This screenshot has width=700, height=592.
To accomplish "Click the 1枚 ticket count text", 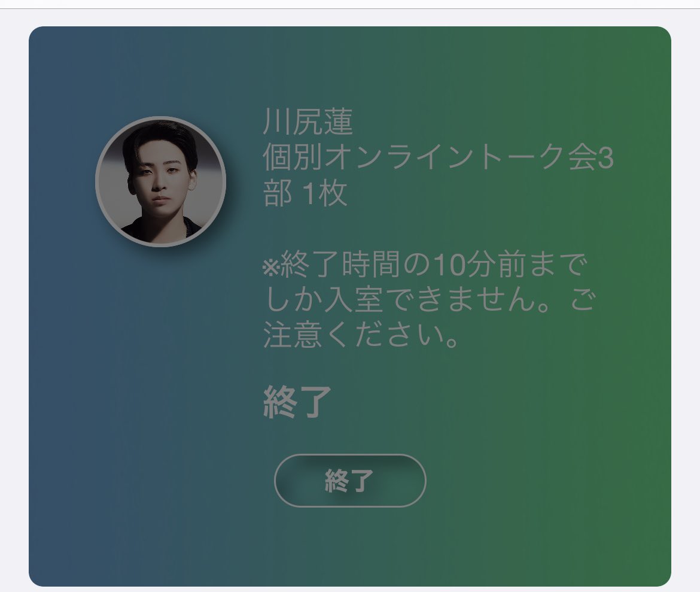I will tap(324, 193).
